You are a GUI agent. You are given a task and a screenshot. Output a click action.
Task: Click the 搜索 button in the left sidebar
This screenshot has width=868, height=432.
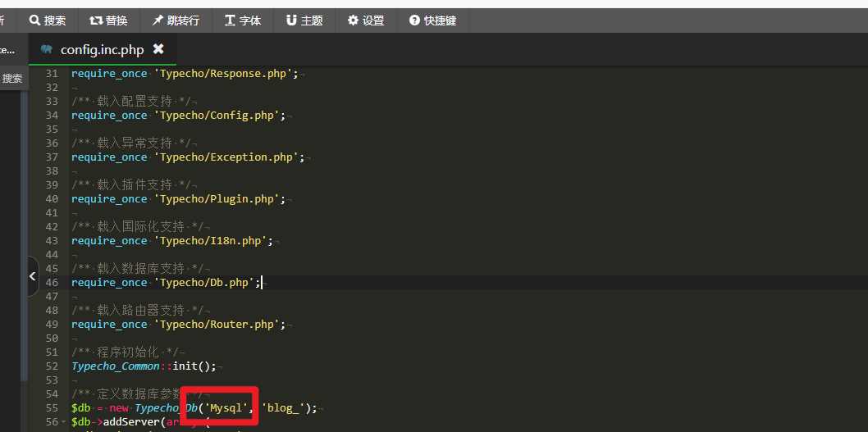[12, 79]
